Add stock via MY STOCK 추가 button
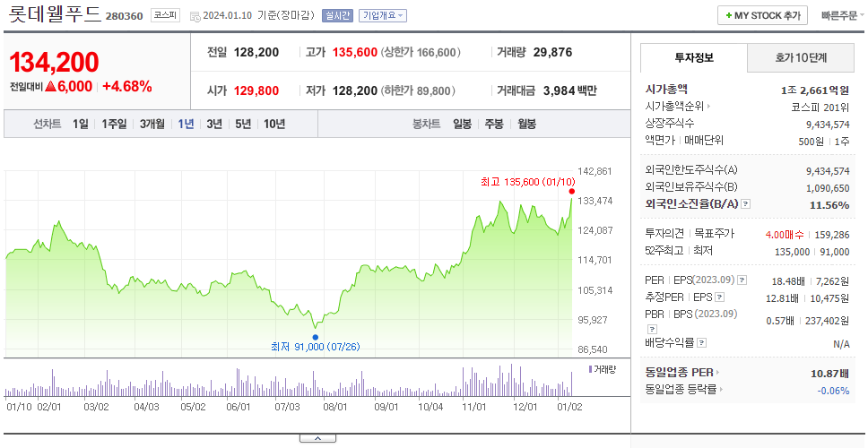This screenshot has height=448, width=868. tap(763, 15)
